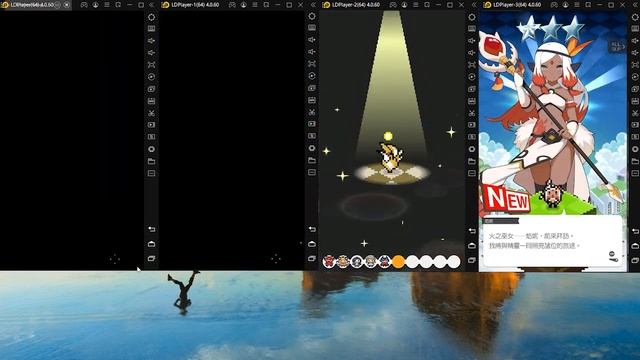The image size is (640, 360).
Task: Open settings gear in LDPlayer-3 sidebar
Action: 636,17
